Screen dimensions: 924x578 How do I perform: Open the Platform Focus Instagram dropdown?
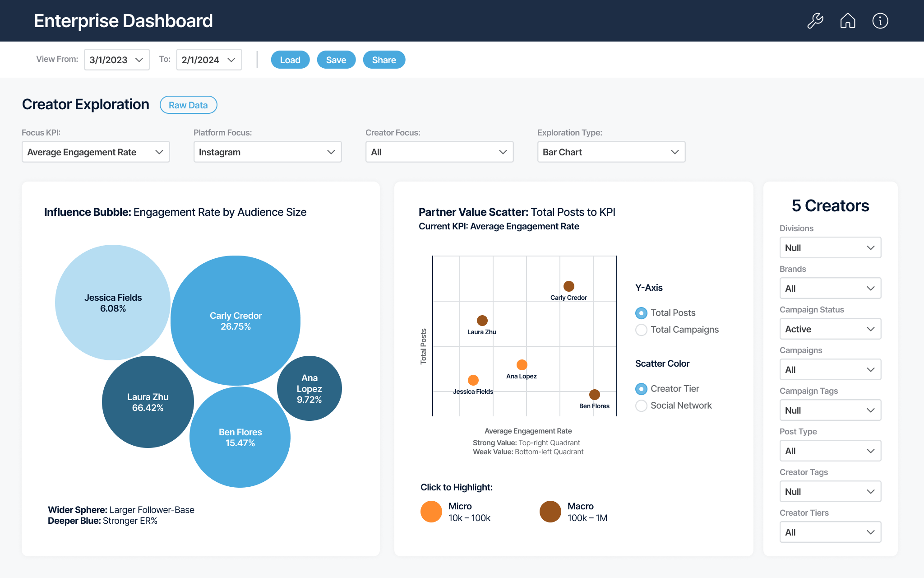click(x=268, y=152)
